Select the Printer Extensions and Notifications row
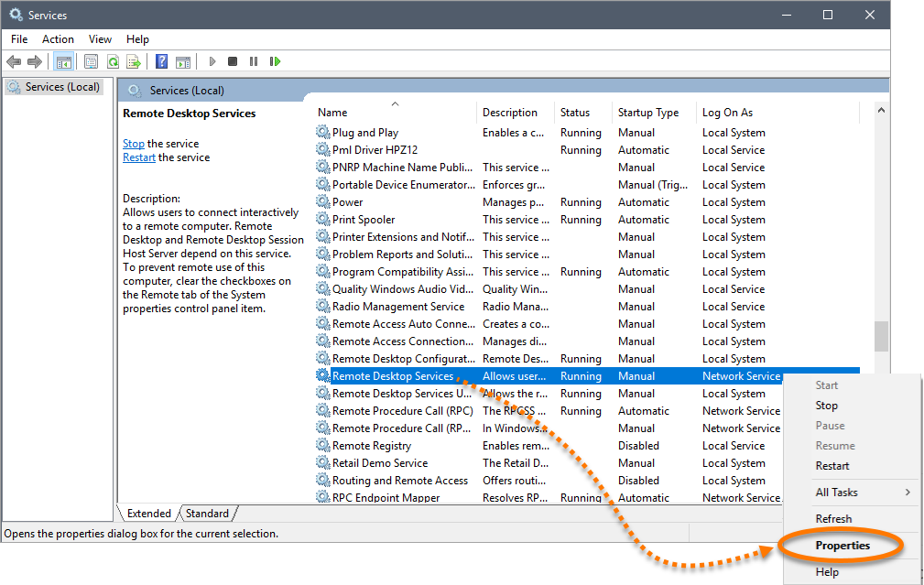Viewport: 924px width, 585px height. pos(587,237)
